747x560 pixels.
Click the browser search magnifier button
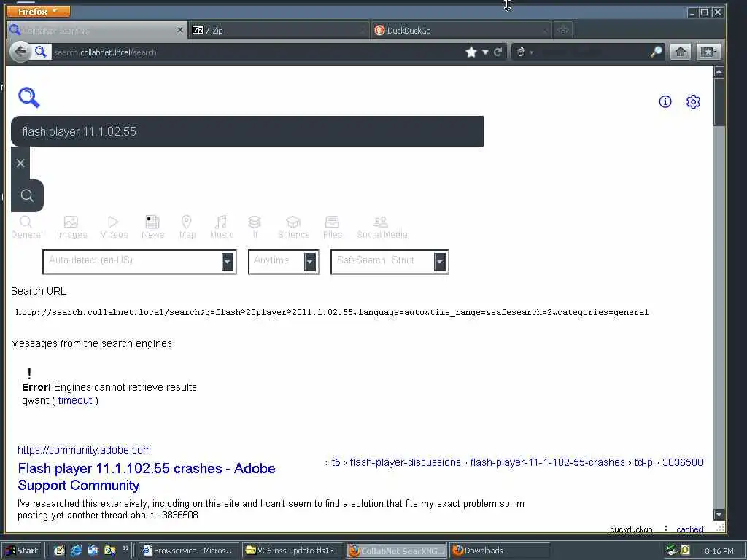656,52
